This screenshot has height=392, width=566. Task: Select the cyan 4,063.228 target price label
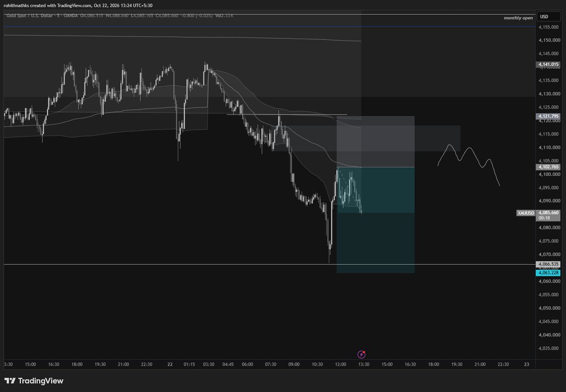548,273
